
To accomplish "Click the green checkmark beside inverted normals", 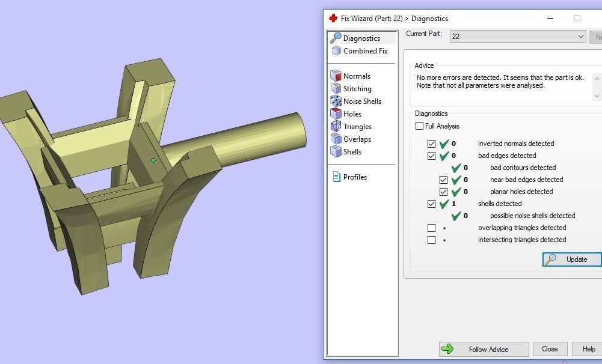I will click(444, 144).
